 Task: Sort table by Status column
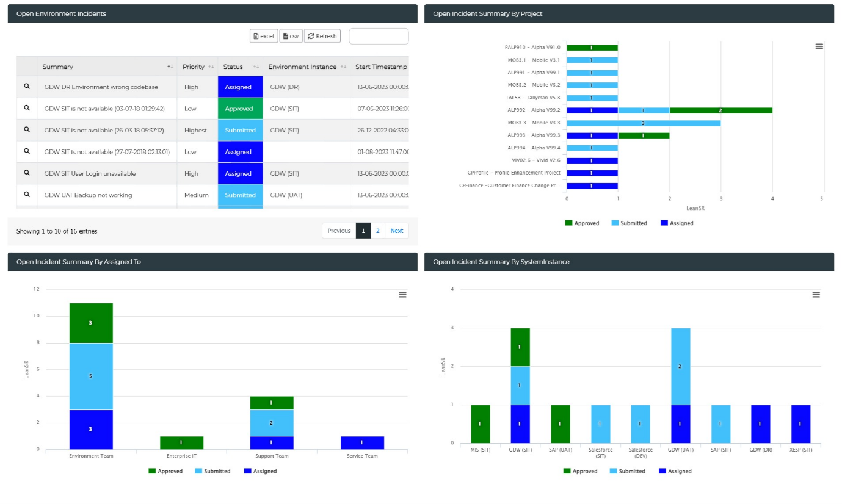[x=240, y=67]
